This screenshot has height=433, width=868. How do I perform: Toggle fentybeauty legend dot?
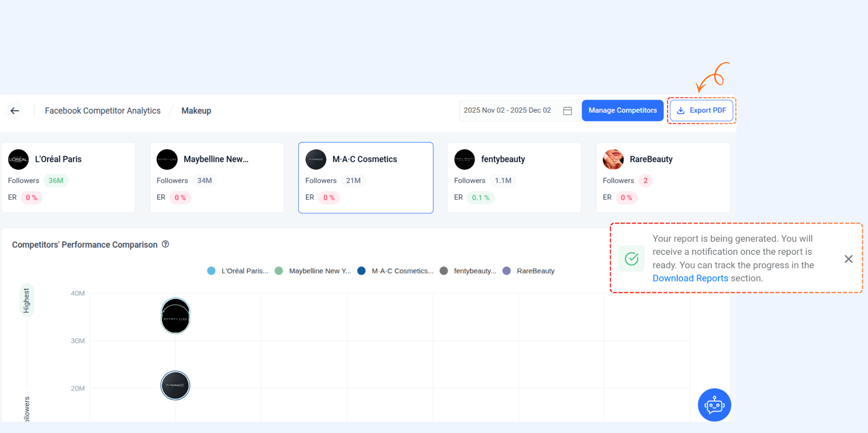pos(444,271)
